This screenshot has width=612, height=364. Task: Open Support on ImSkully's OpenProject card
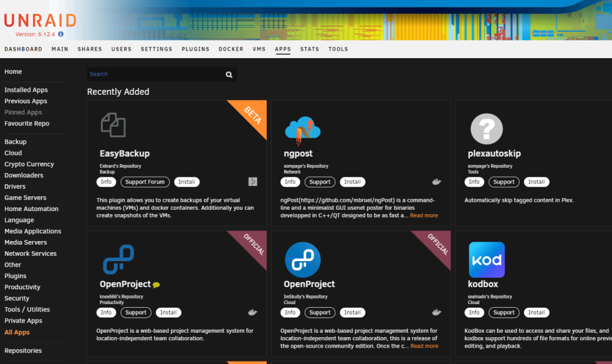click(319, 313)
